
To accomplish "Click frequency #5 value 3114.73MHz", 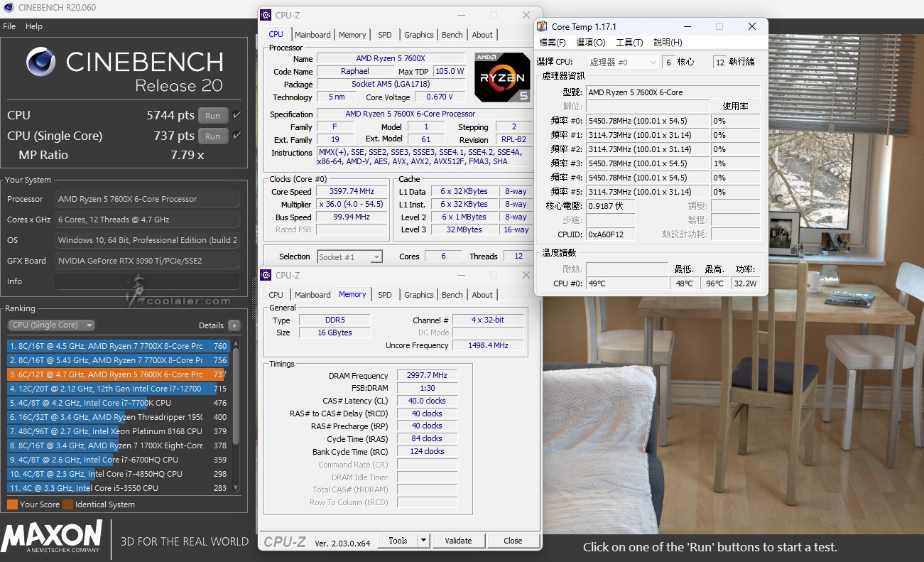I will click(x=647, y=192).
